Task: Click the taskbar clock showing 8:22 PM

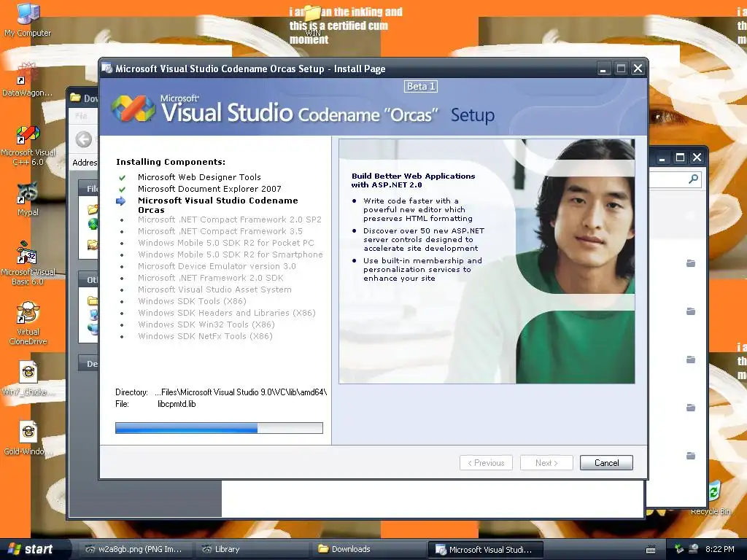Action: tap(720, 549)
